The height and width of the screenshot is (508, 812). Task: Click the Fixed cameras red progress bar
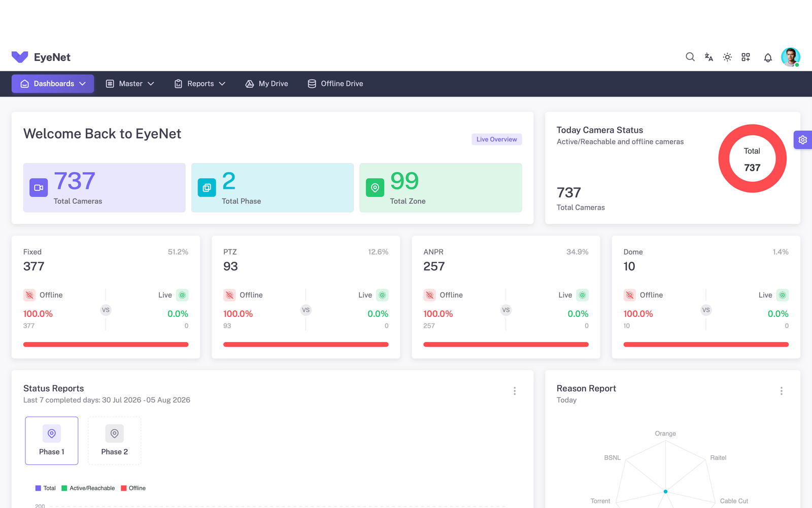pos(106,344)
